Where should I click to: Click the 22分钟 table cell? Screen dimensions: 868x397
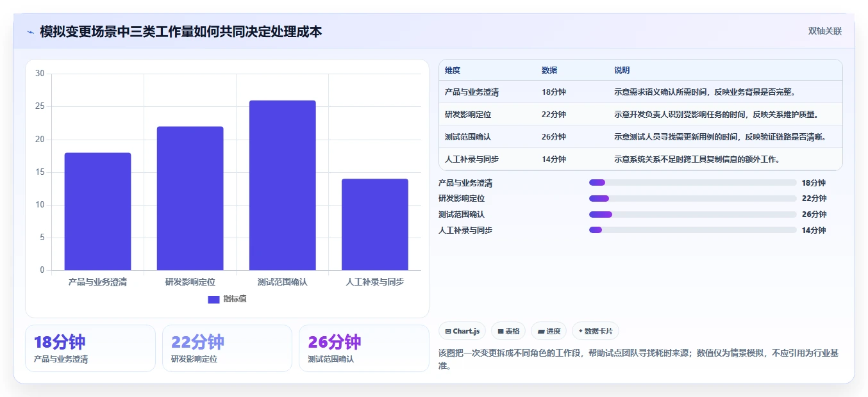pos(554,115)
